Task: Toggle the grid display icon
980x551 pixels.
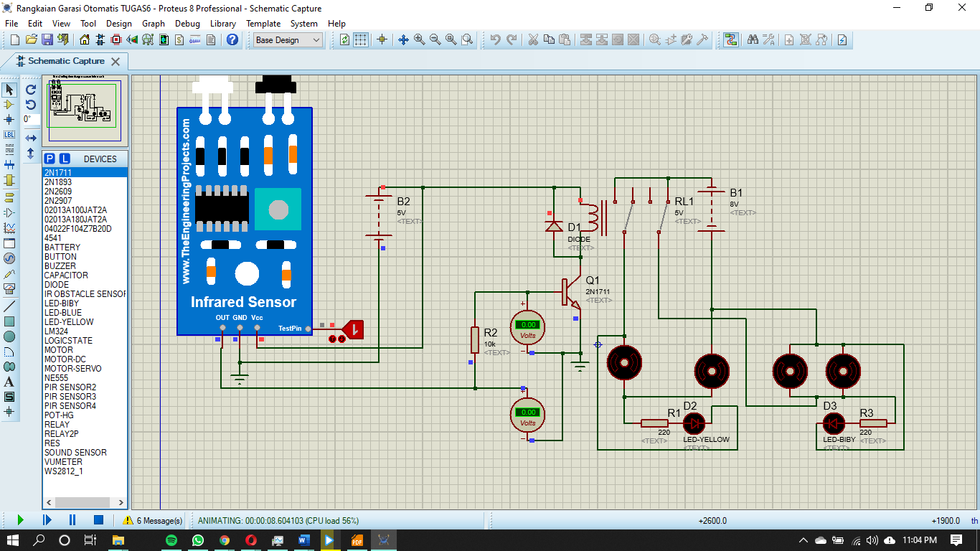Action: point(361,40)
